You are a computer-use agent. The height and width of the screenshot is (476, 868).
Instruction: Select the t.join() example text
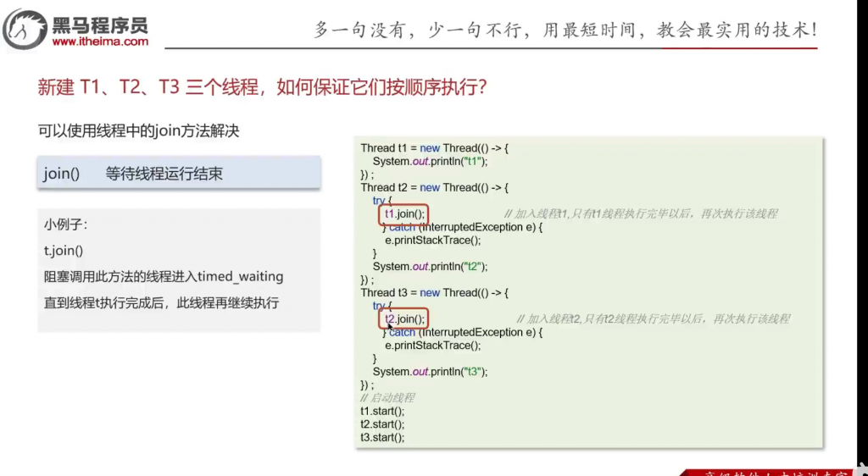(64, 251)
